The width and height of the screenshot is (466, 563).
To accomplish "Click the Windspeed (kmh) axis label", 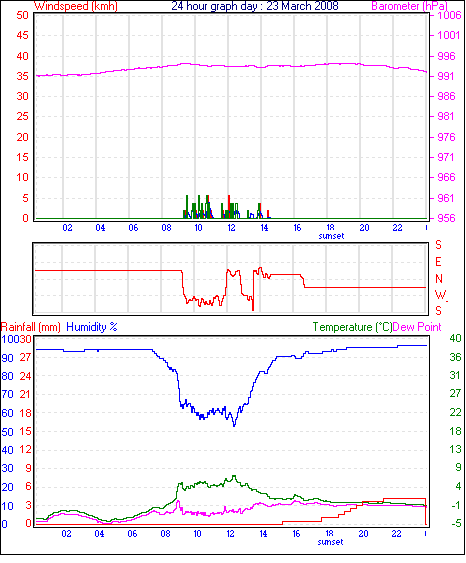I will tap(76, 6).
